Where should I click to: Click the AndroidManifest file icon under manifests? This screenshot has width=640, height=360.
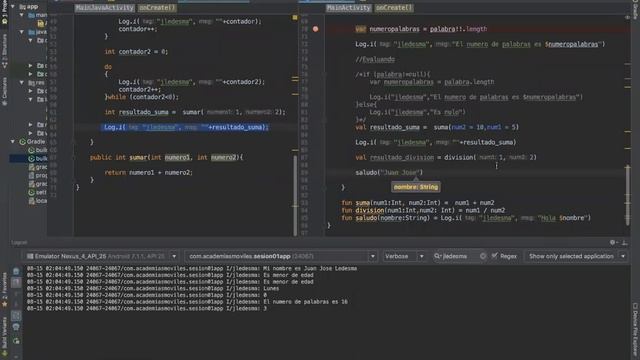click(41, 24)
